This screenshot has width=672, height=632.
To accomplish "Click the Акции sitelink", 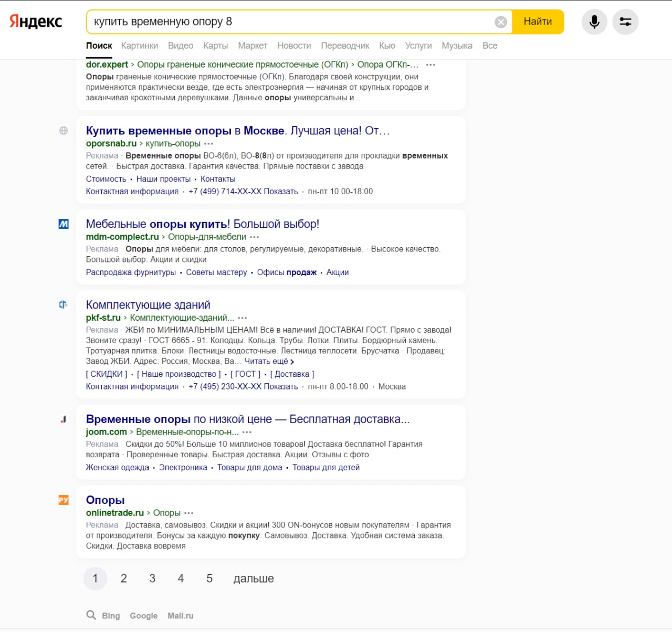I will click(338, 272).
